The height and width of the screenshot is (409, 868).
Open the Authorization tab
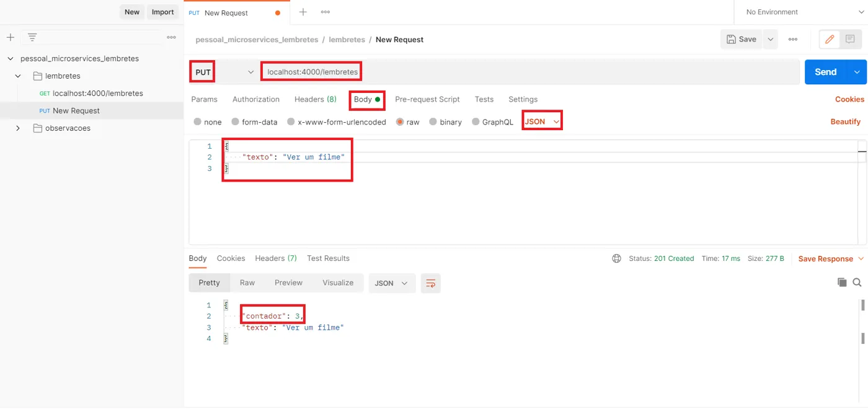point(256,99)
